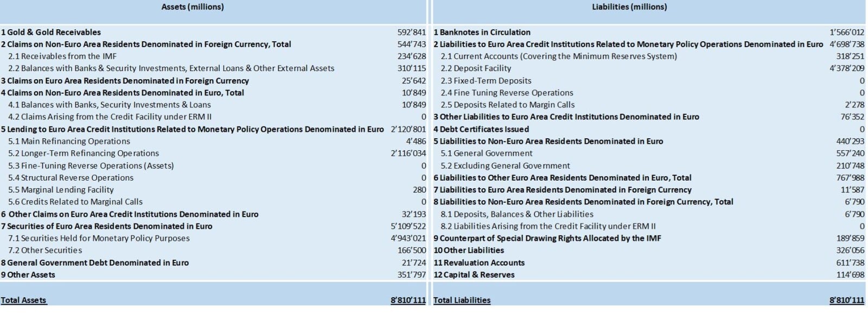
Task: Select the "1 Gold & Gold Receivables" row label
Action: click(51, 32)
